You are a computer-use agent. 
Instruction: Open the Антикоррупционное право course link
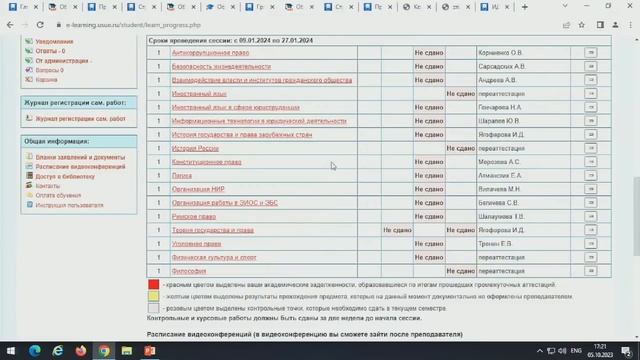[x=210, y=53]
